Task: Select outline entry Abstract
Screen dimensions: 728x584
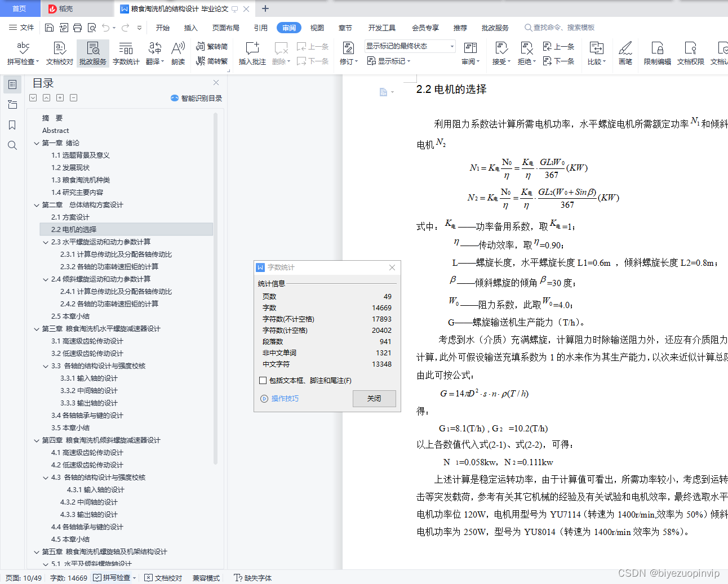Action: pyautogui.click(x=56, y=131)
